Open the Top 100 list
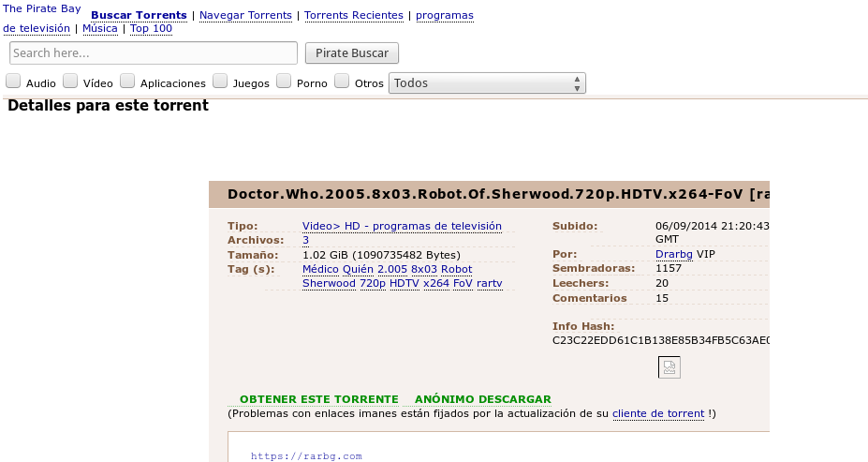Image resolution: width=868 pixels, height=462 pixels. click(151, 29)
